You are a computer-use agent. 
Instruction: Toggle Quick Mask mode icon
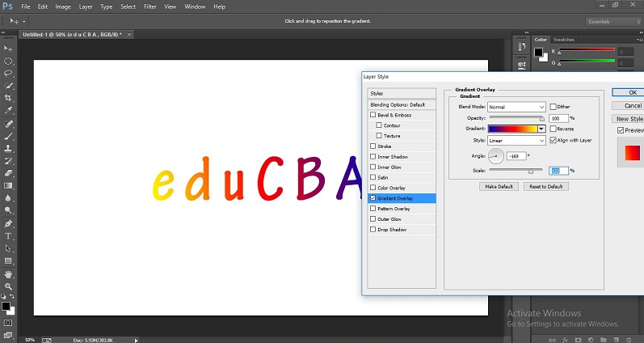8,323
